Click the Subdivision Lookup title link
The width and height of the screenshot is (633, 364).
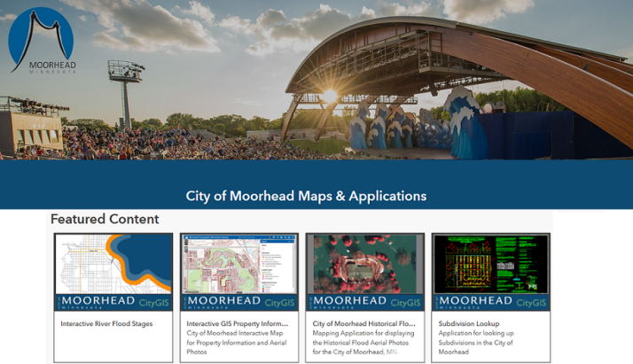pos(469,323)
